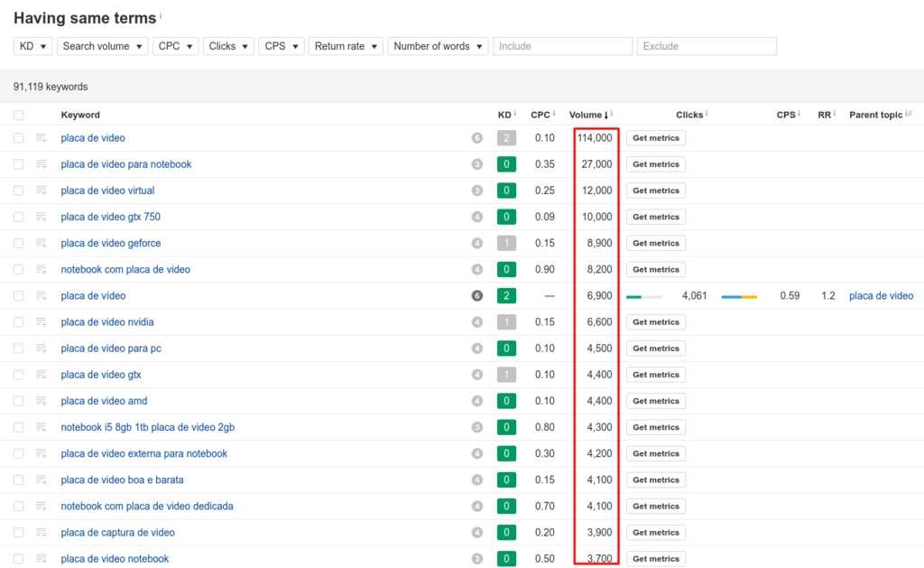
Task: Add 'placa de video externa para notebook' to a list
Action: (42, 453)
